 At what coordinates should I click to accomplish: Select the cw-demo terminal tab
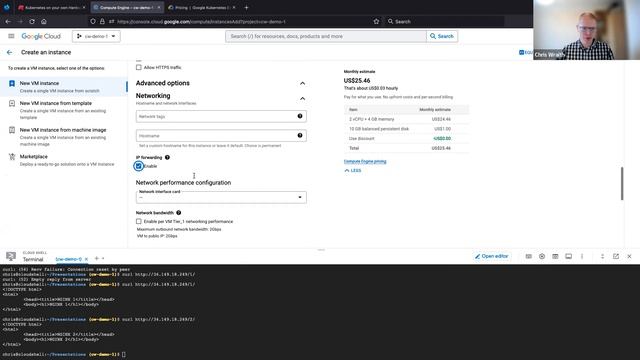click(68, 259)
